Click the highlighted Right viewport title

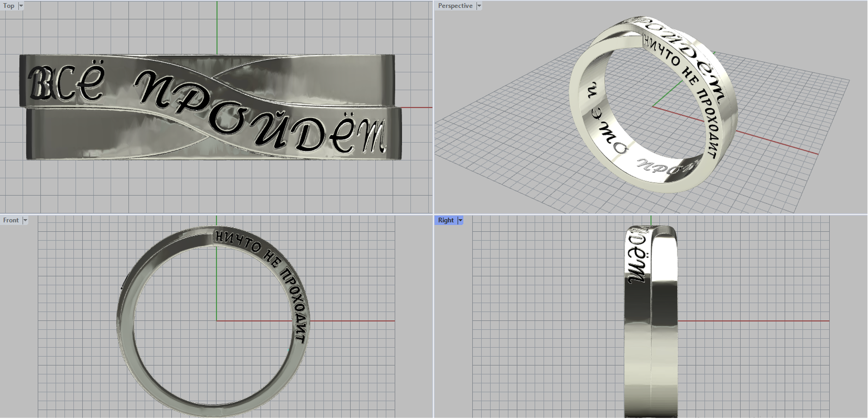coord(445,220)
